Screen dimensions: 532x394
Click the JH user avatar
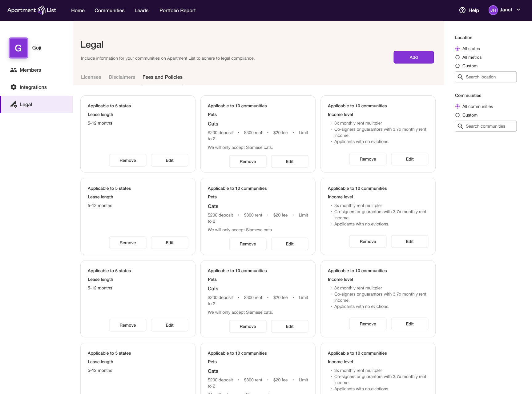click(x=493, y=10)
